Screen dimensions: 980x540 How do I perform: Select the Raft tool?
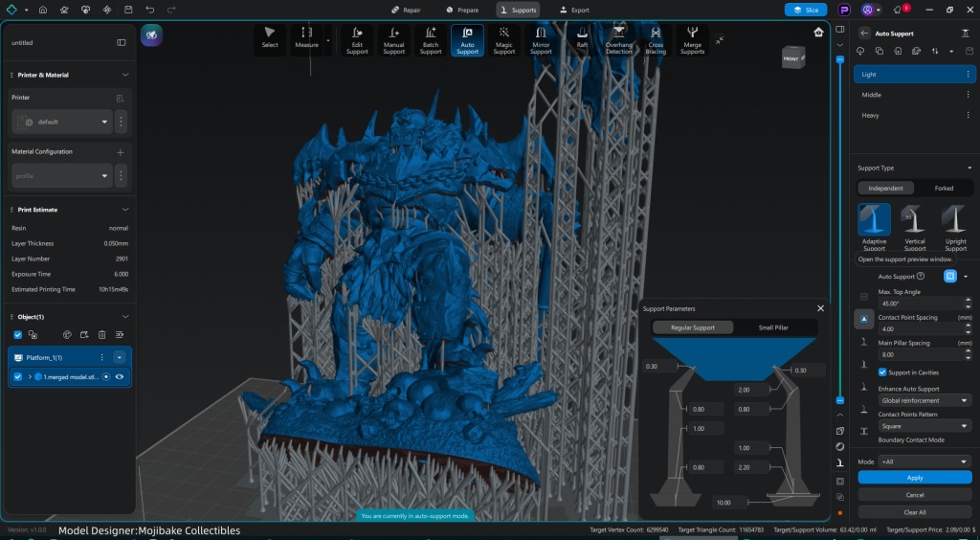pos(582,40)
